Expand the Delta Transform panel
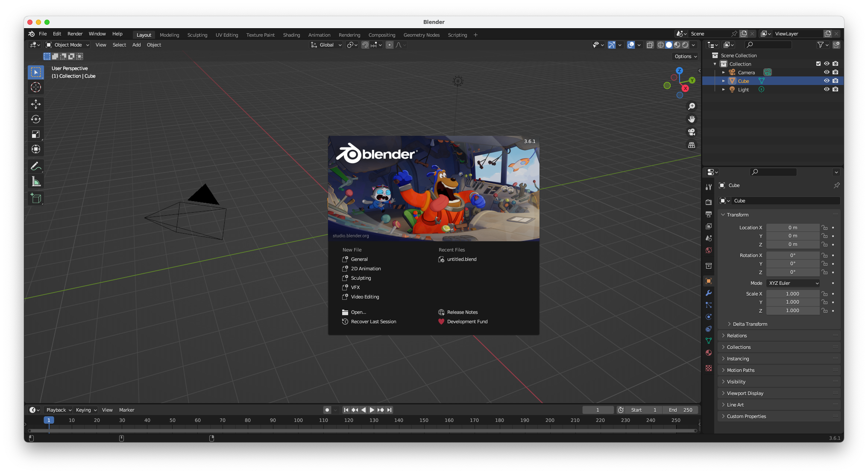 pyautogui.click(x=750, y=324)
